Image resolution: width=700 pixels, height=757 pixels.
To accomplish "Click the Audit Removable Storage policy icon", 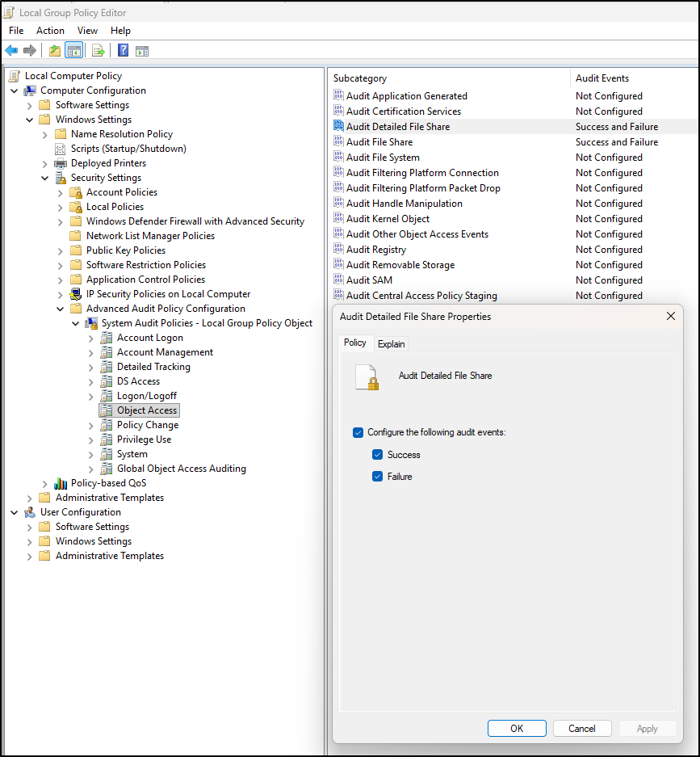I will (338, 264).
